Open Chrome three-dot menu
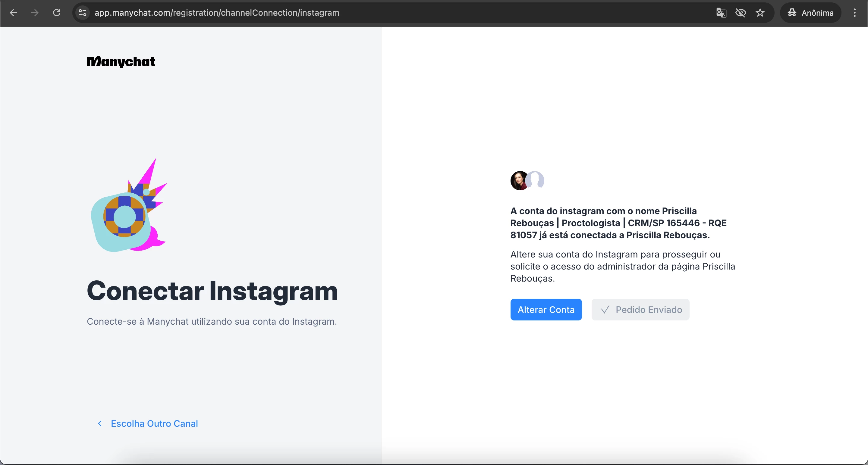The width and height of the screenshot is (868, 465). 854,13
